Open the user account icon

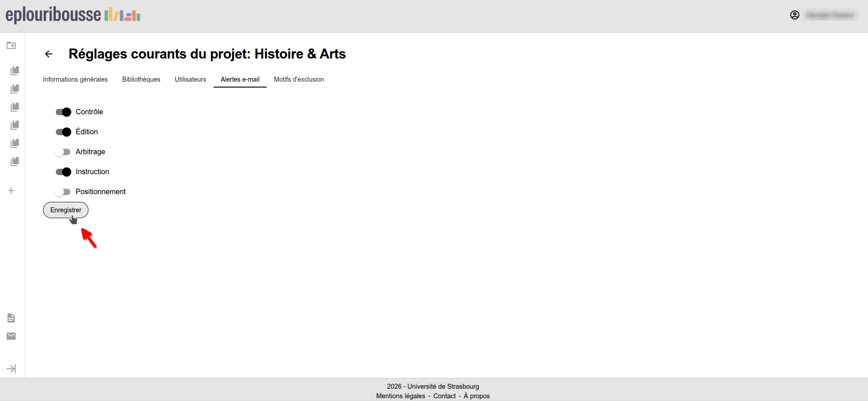[x=795, y=15]
